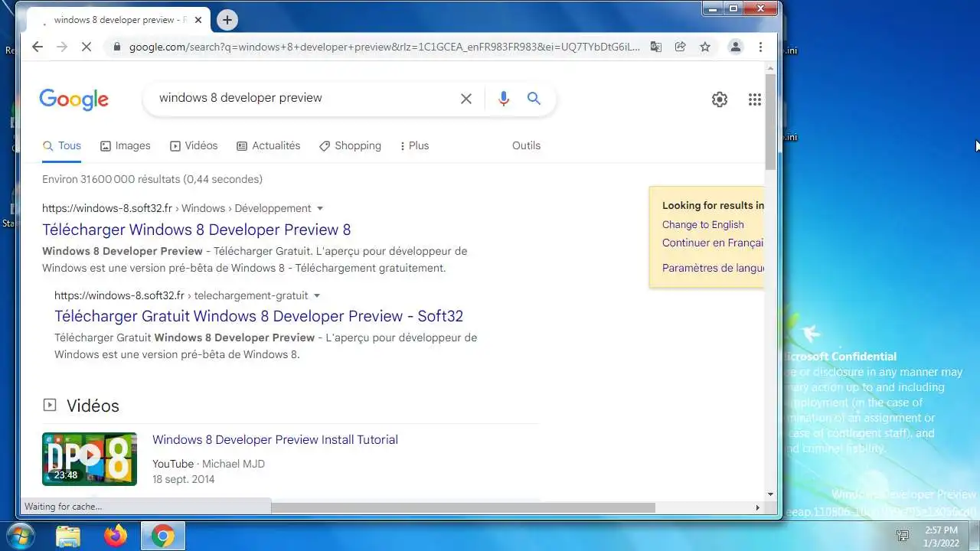Click scrollbar down arrow
The height and width of the screenshot is (551, 980).
[770, 494]
